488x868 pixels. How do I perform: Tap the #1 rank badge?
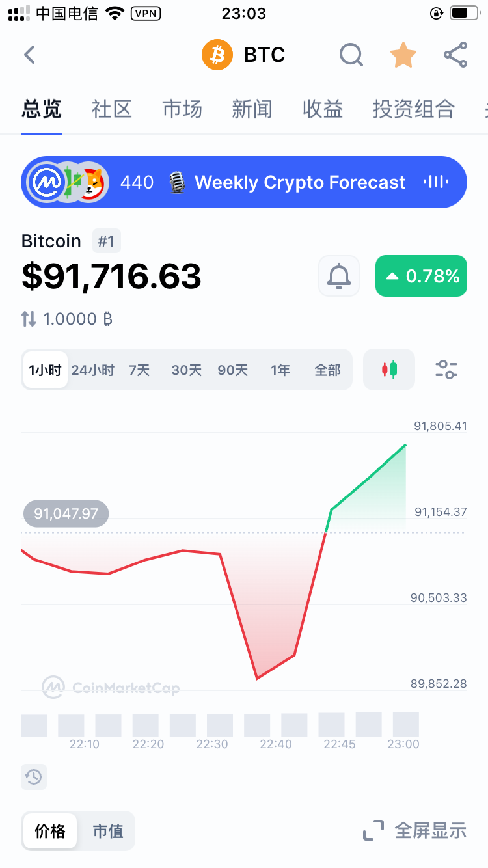(106, 241)
